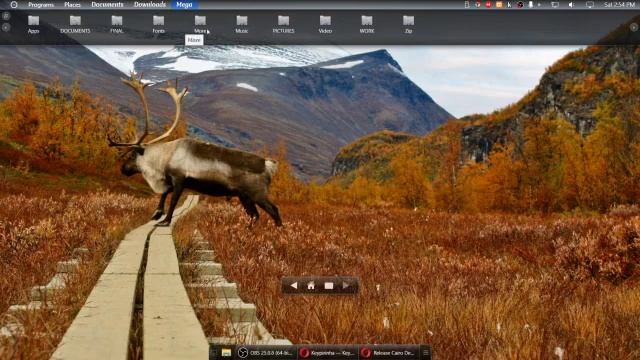Click the second tray icon with white emblem
Image resolution: width=640 pixels, height=360 pixels.
(478, 4)
